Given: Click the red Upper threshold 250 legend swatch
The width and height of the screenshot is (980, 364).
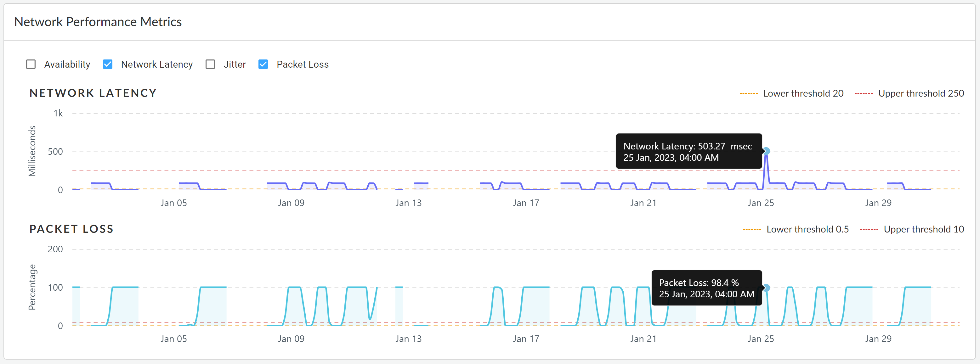Looking at the screenshot, I should coord(863,93).
